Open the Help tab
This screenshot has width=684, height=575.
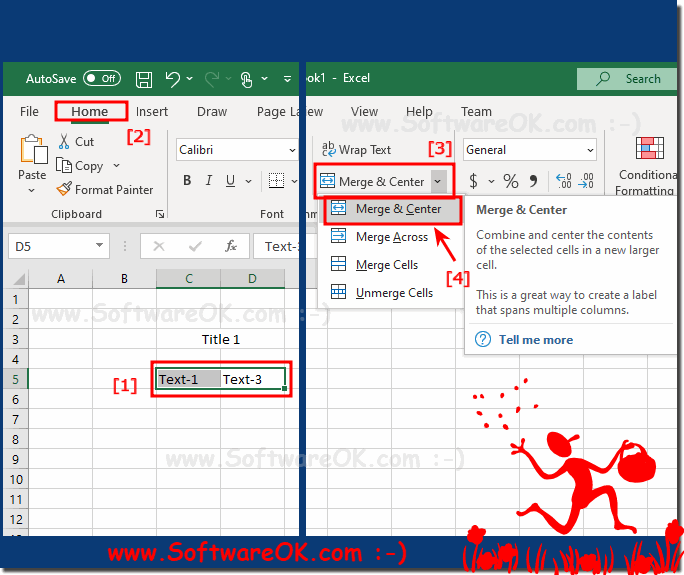click(x=419, y=112)
